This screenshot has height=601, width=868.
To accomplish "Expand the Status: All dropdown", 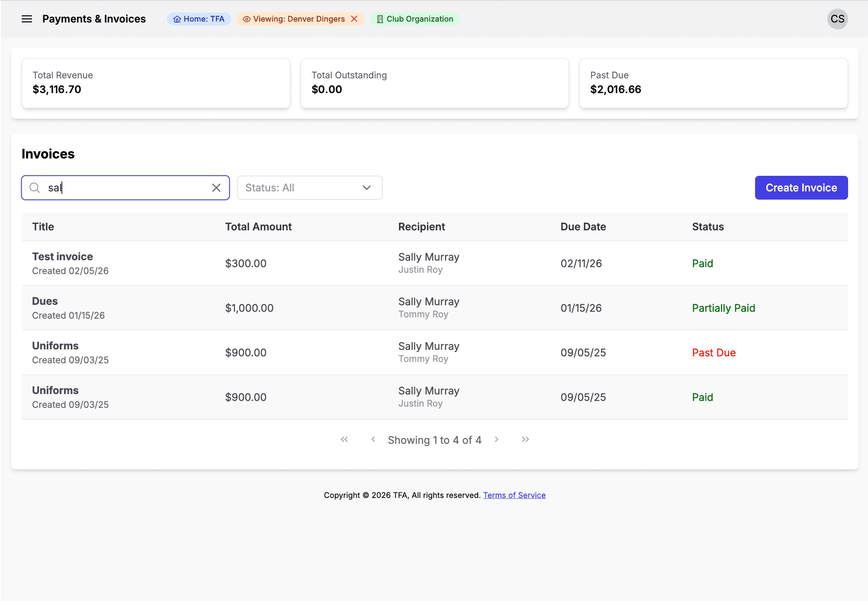I will [309, 187].
